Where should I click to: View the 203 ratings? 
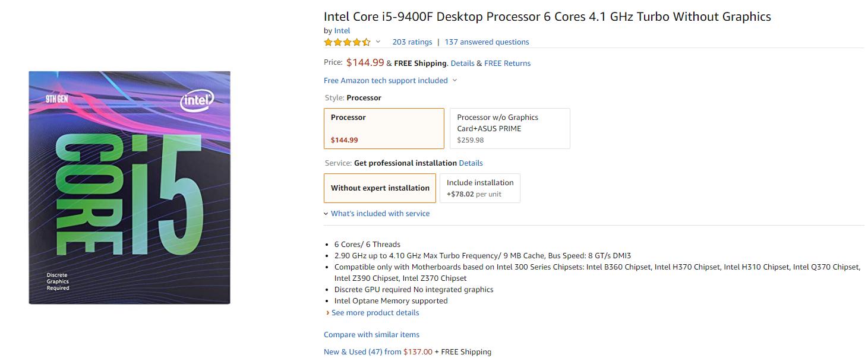click(x=412, y=42)
